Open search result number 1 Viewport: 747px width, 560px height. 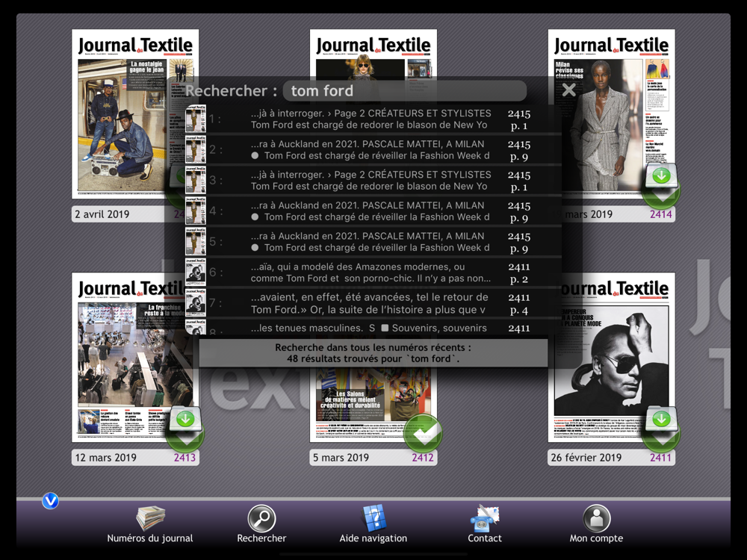point(373,119)
